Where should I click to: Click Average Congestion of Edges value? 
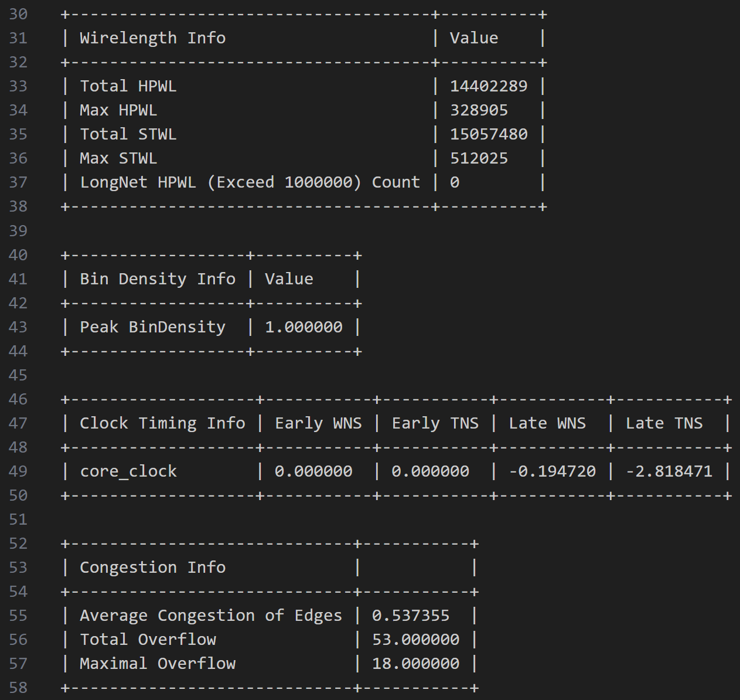pyautogui.click(x=411, y=616)
